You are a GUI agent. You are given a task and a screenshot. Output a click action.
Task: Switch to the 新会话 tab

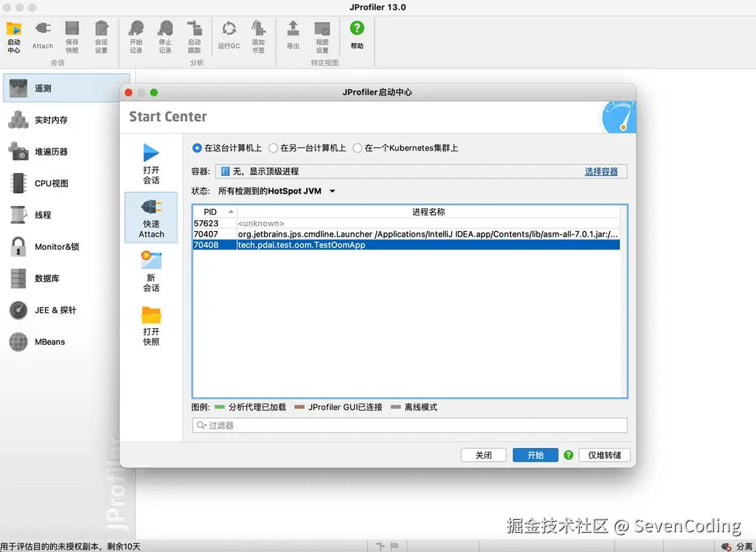[151, 272]
